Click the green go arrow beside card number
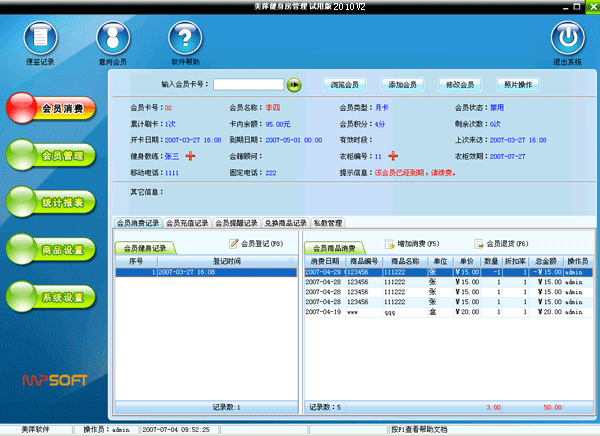Viewport: 600px width, 436px height. click(x=294, y=85)
